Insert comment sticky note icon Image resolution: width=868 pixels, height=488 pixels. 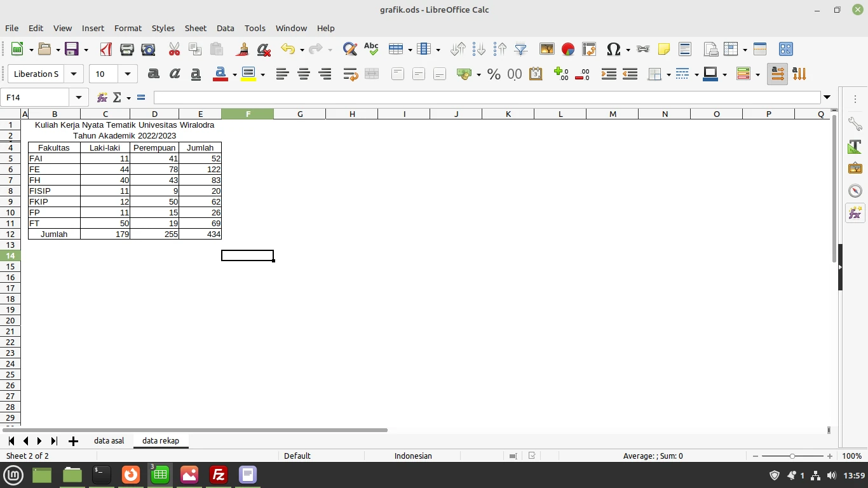[664, 49]
